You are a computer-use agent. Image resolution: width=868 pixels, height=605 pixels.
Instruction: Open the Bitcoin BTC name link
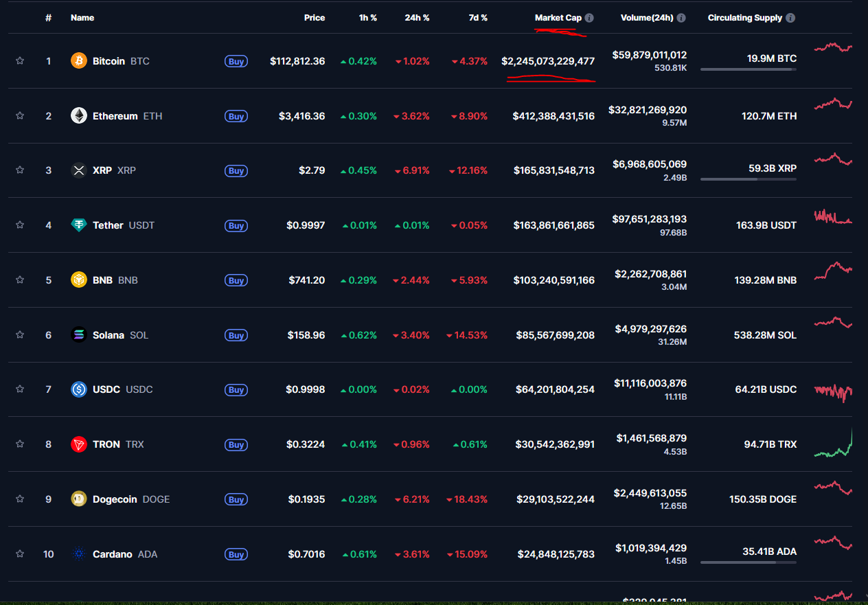pos(121,61)
